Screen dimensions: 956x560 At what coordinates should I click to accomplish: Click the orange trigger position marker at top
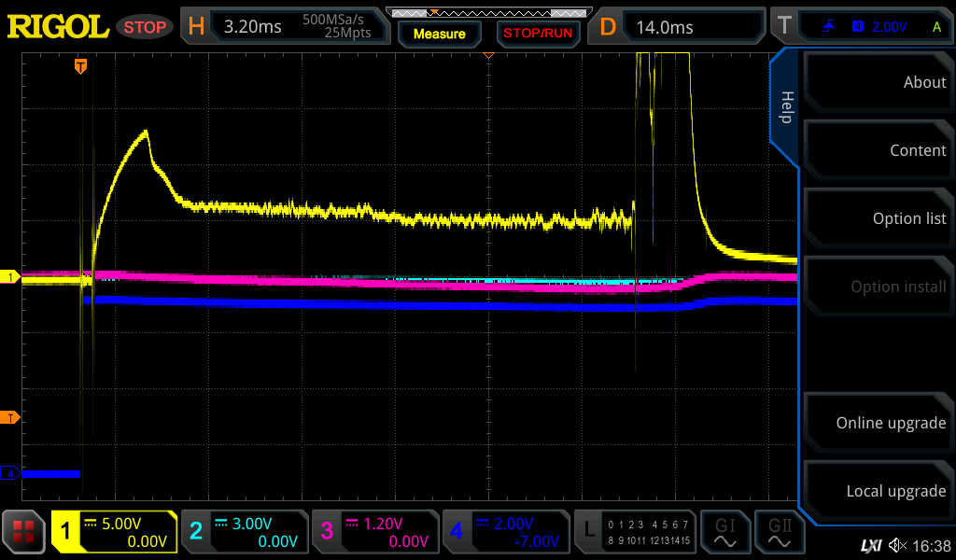[x=81, y=65]
